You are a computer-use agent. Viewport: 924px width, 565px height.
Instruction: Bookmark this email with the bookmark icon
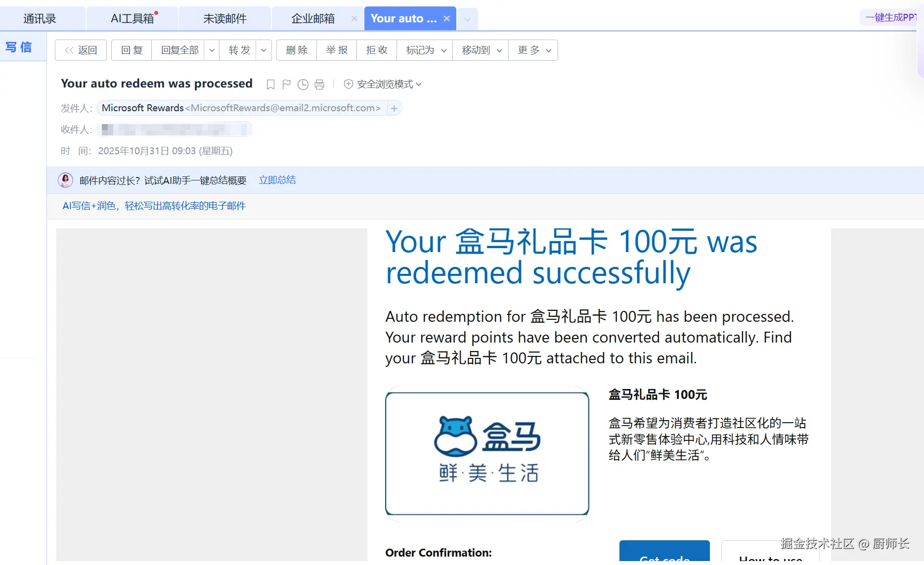[270, 85]
